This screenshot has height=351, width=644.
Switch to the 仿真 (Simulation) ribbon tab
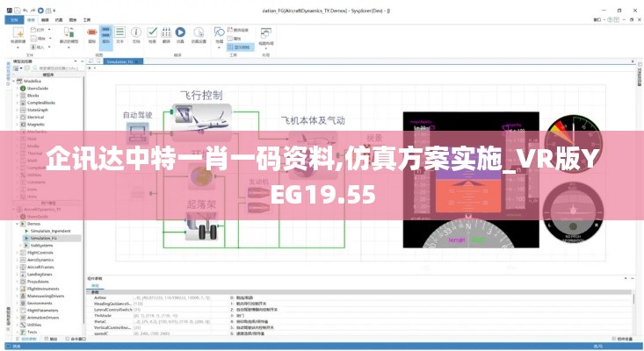pos(59,19)
